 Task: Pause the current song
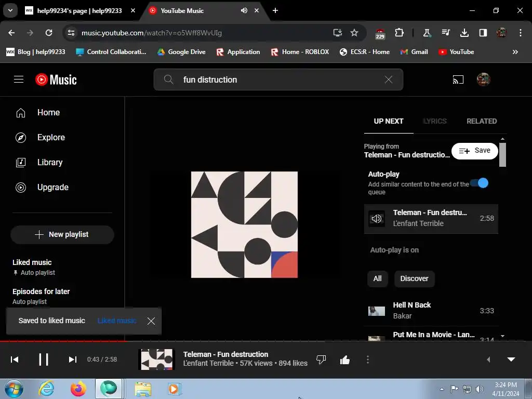click(44, 360)
